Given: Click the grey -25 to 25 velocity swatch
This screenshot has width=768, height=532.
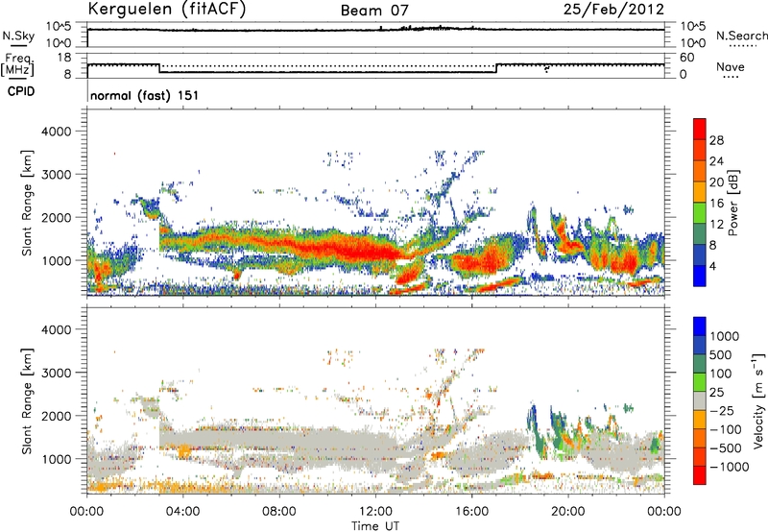Looking at the screenshot, I should 700,400.
